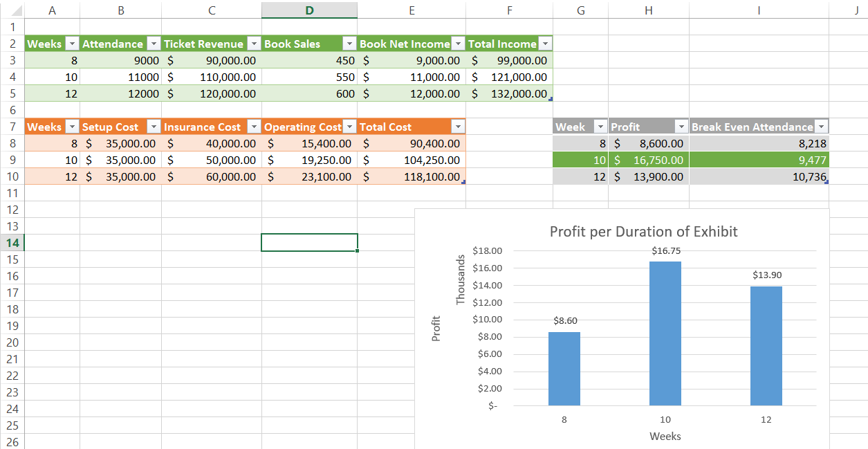
Task: Select the green highlighted $16,750.00 profit cell
Action: [648, 160]
